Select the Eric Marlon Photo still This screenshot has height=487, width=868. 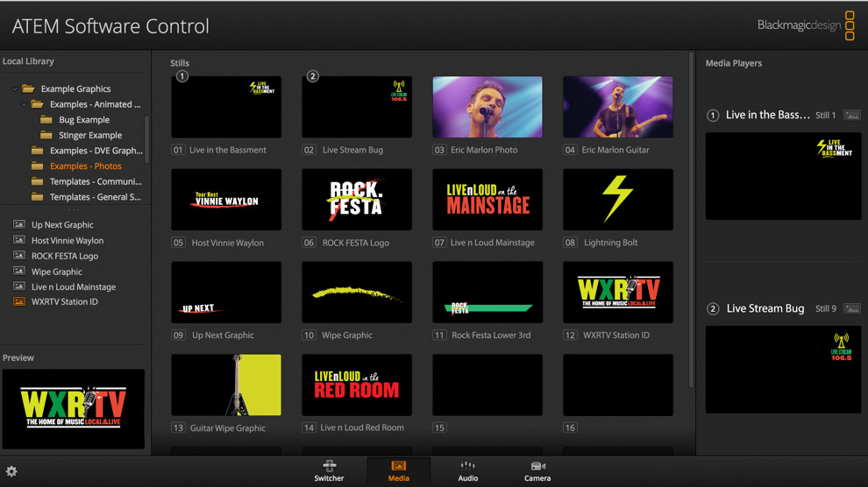(487, 107)
